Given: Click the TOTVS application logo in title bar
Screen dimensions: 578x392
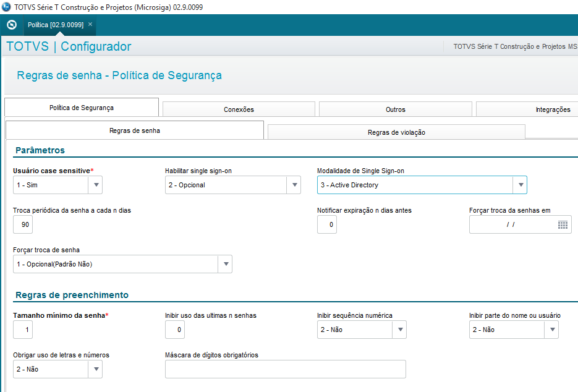Looking at the screenshot, I should 6,7.
